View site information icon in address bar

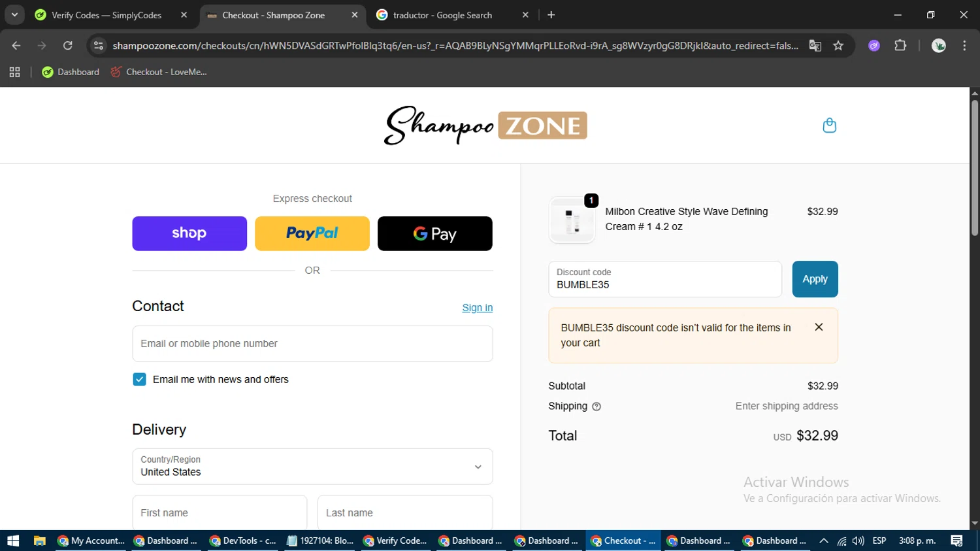point(99,46)
